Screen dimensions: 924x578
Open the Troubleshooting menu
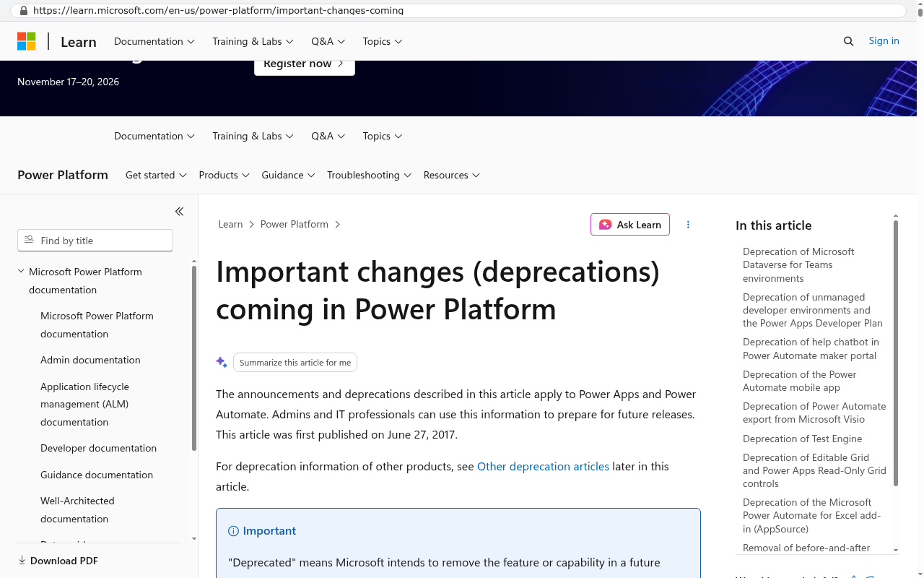pyautogui.click(x=369, y=175)
